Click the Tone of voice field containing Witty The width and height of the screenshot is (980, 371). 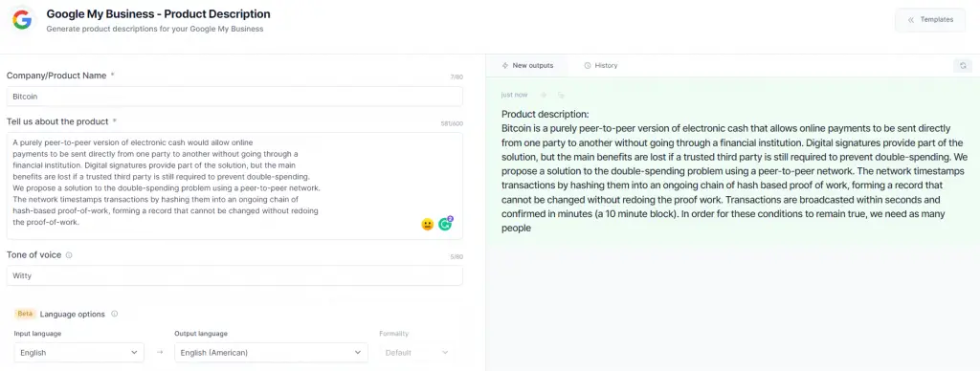click(235, 275)
